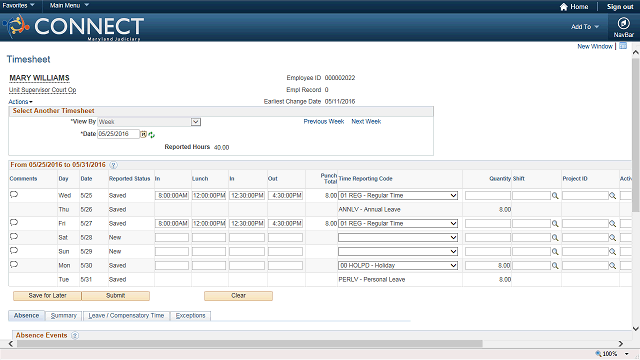Go to Previous Week link
Screen dimensions: 640x360
324,122
